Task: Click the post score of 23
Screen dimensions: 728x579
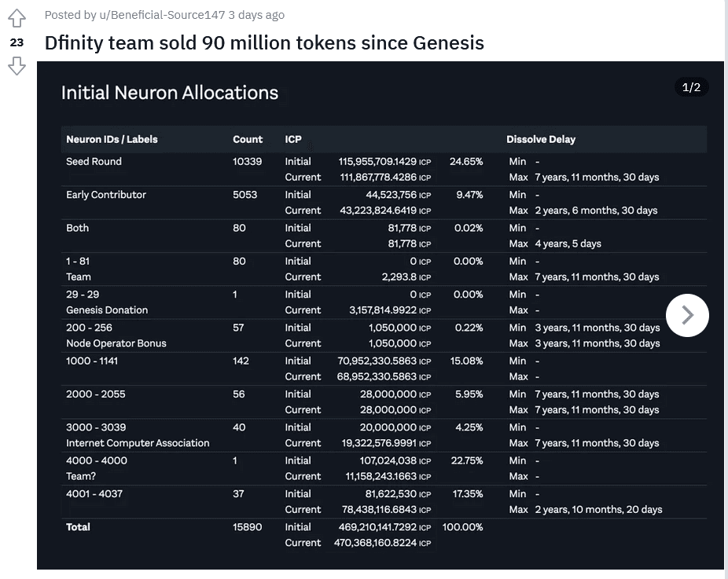Action: coord(17,43)
